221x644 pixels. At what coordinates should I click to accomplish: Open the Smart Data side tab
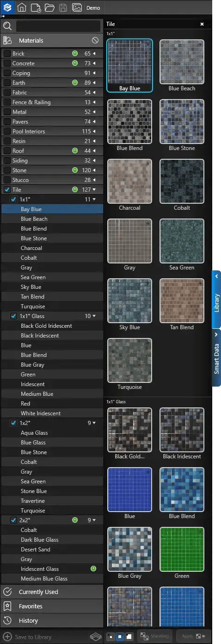pos(216,357)
